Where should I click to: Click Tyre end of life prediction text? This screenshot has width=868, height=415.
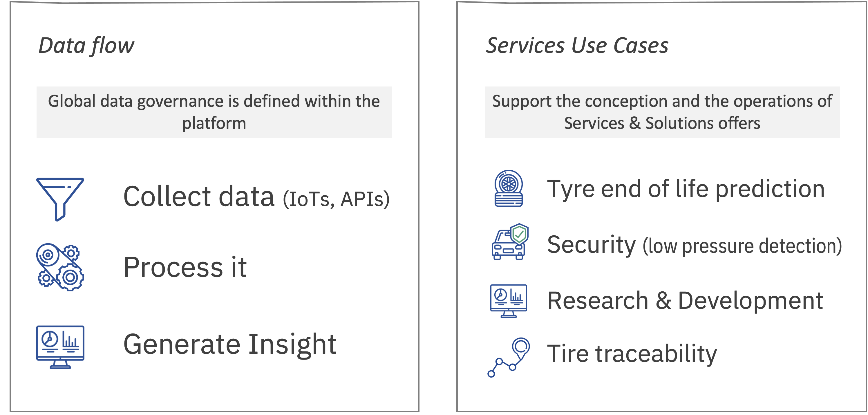click(686, 189)
